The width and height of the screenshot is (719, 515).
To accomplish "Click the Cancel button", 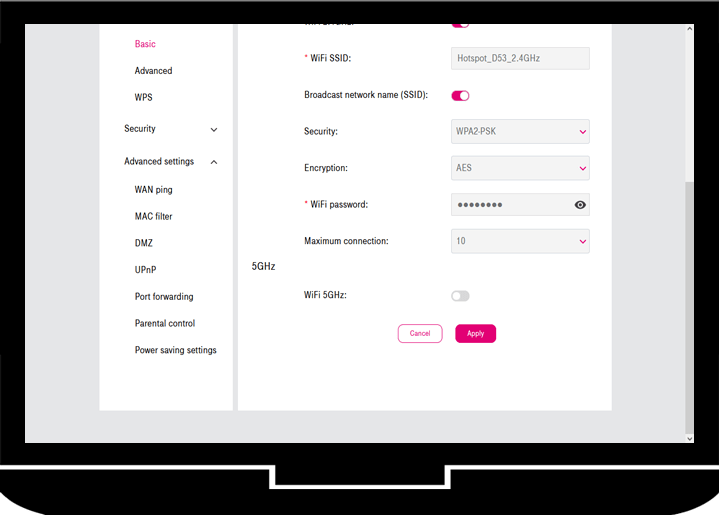I will click(420, 334).
